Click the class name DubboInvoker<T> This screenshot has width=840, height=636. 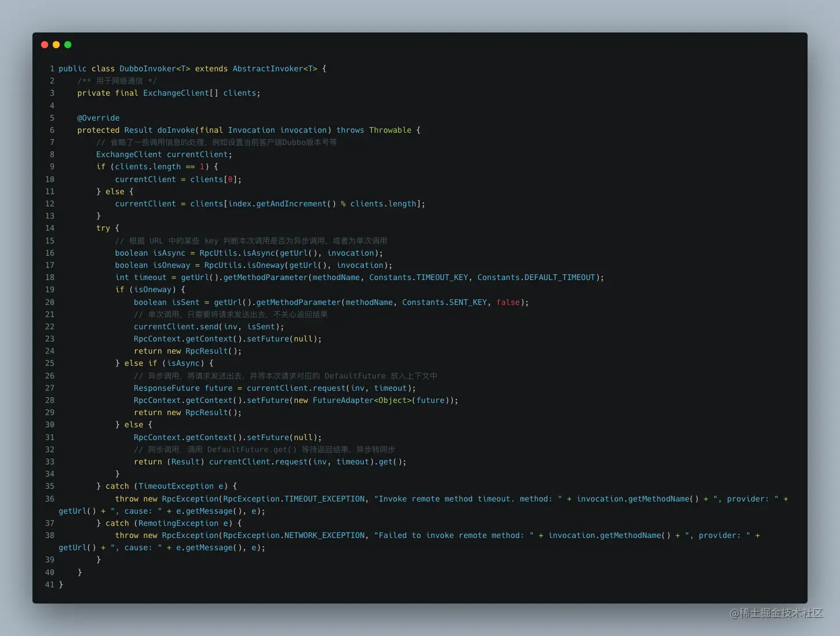click(155, 68)
